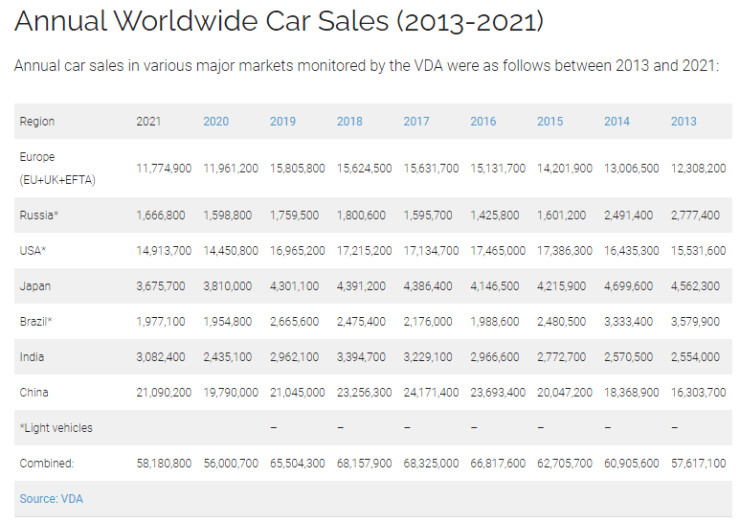740x522 pixels.
Task: Follow the 2013 year link
Action: [x=683, y=121]
